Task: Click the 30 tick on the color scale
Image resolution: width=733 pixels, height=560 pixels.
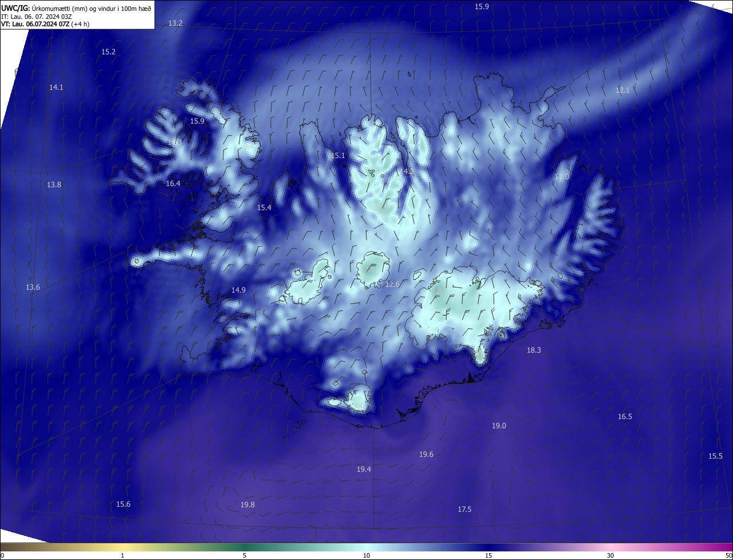Action: [x=610, y=556]
